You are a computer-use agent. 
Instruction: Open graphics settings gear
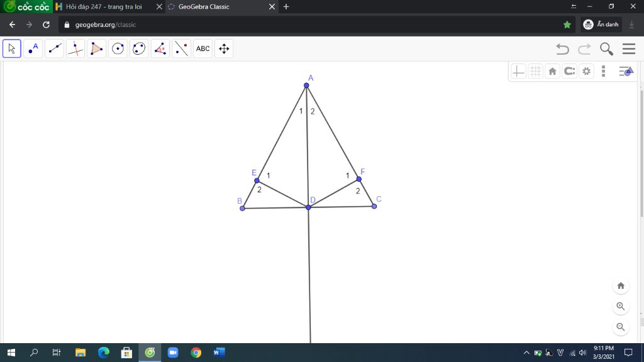click(587, 72)
